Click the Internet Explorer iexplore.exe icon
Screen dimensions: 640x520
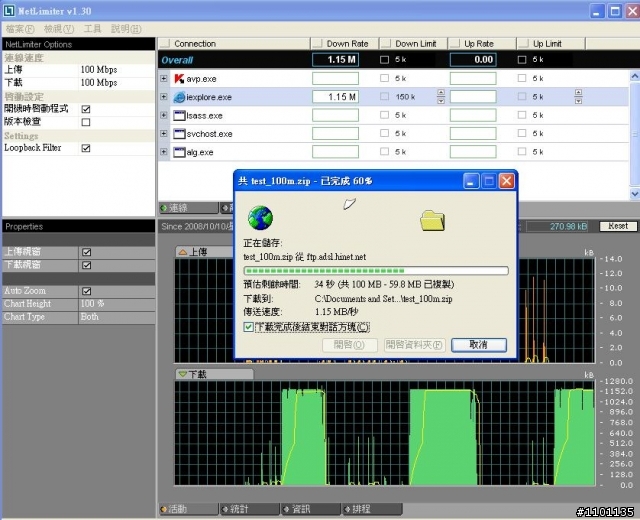179,97
